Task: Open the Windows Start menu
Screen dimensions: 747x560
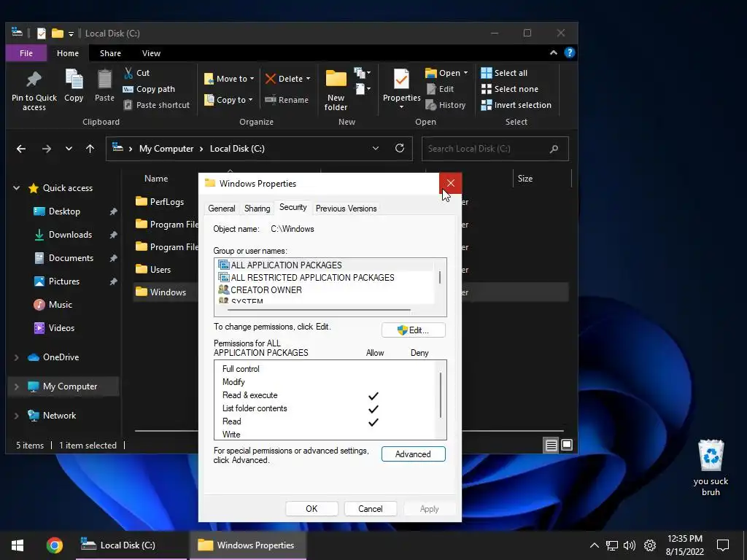Action: [18, 545]
